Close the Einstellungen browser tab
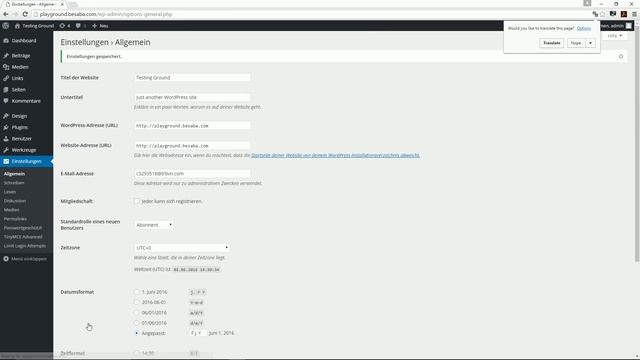 coord(62,4)
